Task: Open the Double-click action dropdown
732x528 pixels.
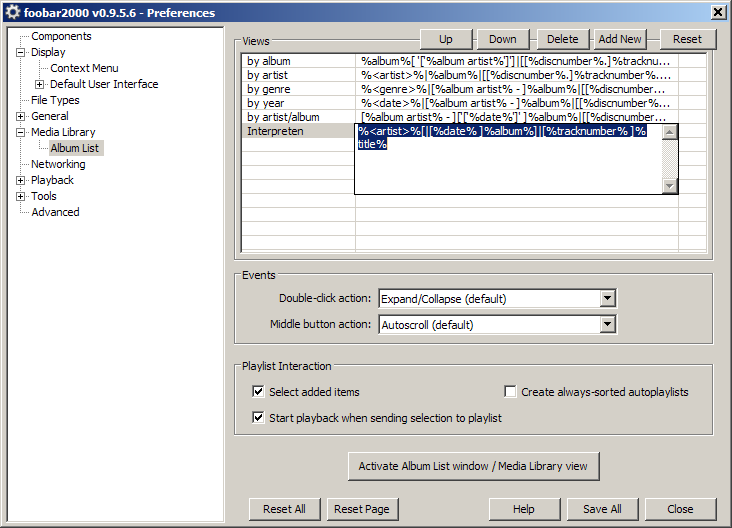Action: (x=607, y=298)
